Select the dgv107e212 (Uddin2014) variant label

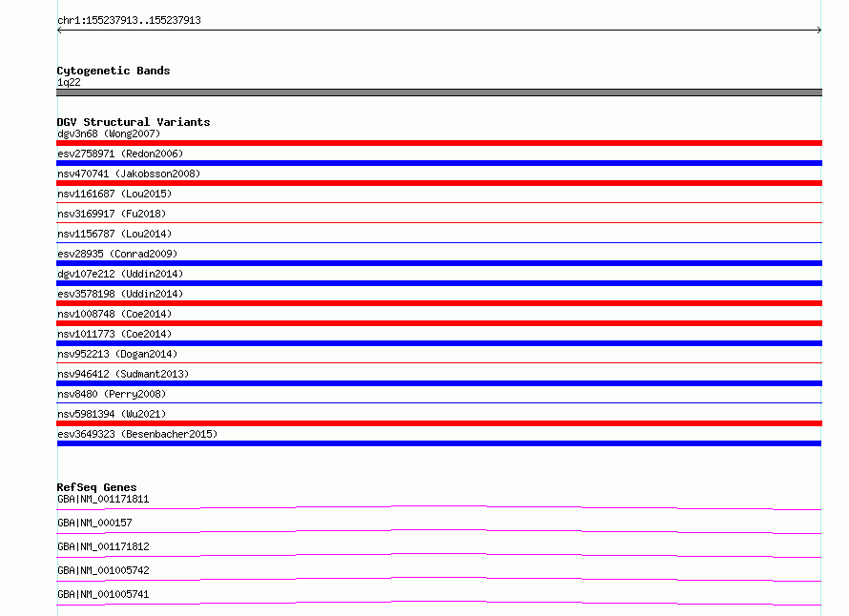pyautogui.click(x=120, y=274)
